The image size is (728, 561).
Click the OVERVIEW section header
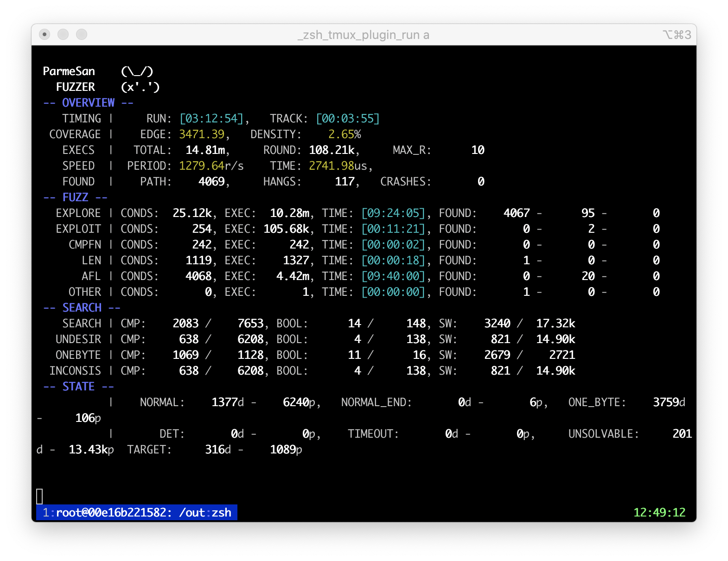click(88, 103)
